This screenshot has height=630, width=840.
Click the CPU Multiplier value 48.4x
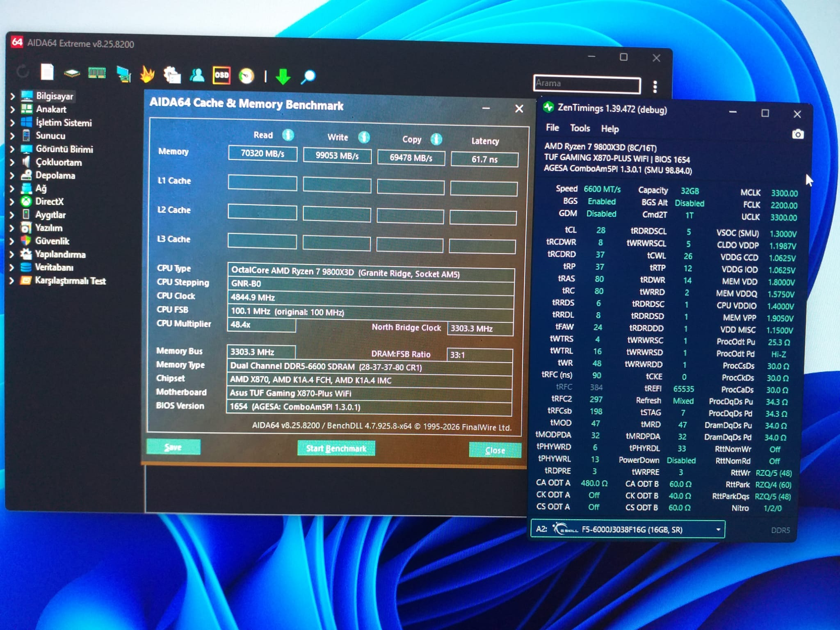tap(261, 325)
